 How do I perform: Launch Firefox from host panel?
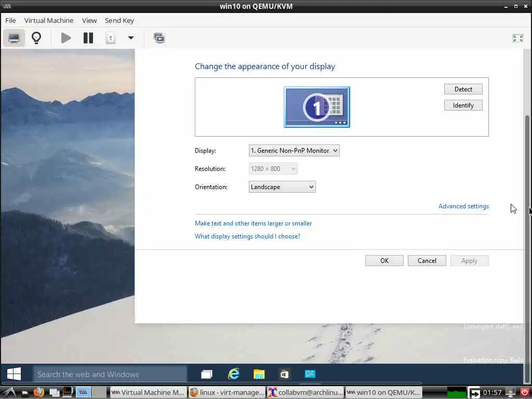[x=39, y=393]
